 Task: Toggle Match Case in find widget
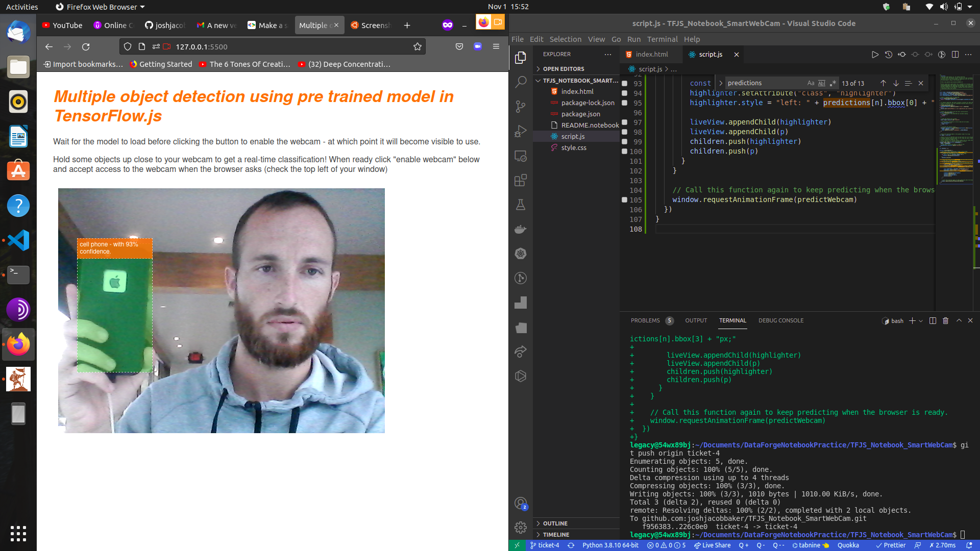811,83
